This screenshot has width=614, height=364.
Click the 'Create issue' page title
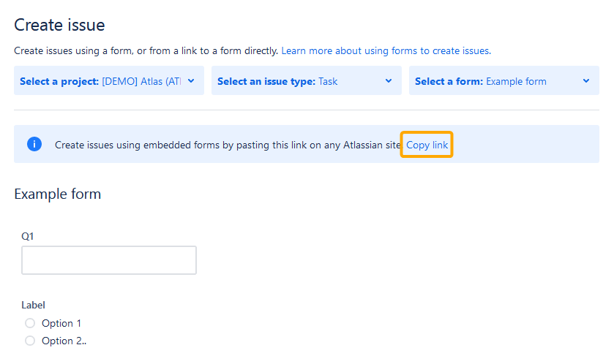59,25
